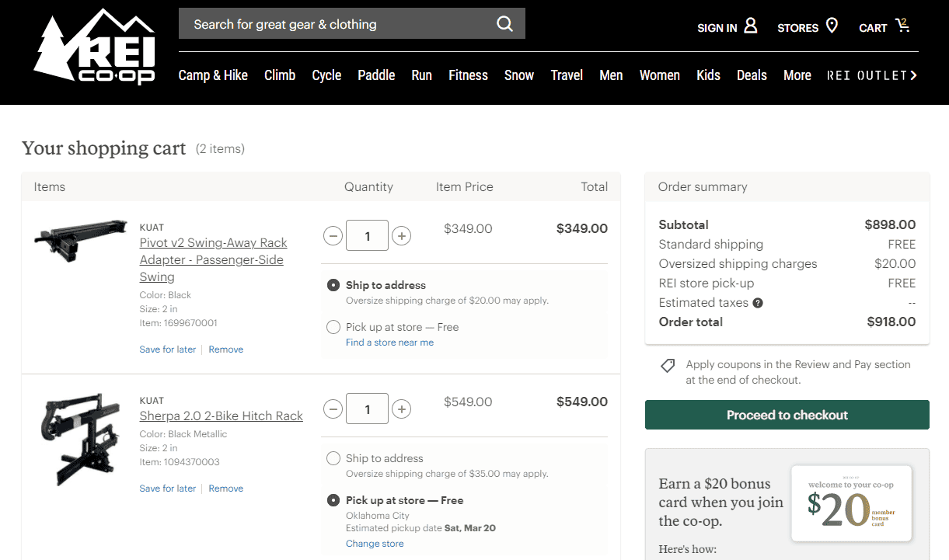This screenshot has height=560, width=949.
Task: Click the STORES text link
Action: [x=798, y=28]
